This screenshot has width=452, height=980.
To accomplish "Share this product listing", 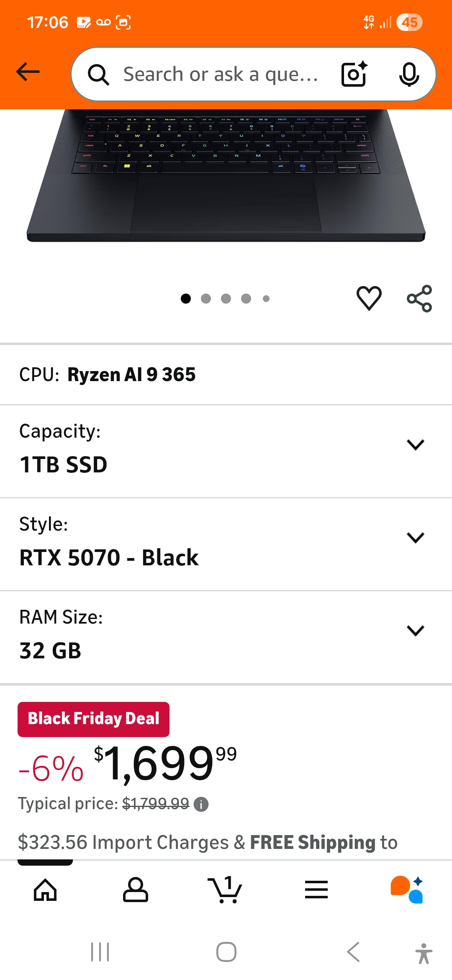I will point(419,298).
